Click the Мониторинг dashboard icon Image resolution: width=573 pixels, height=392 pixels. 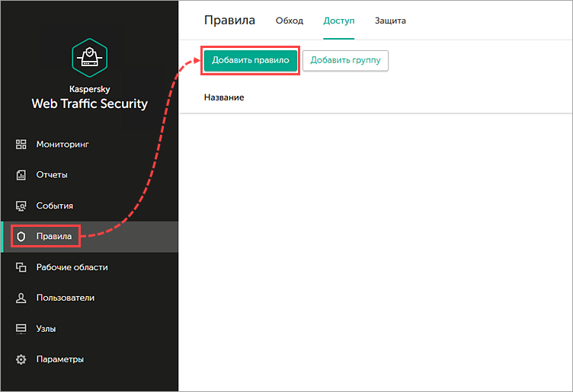21,144
